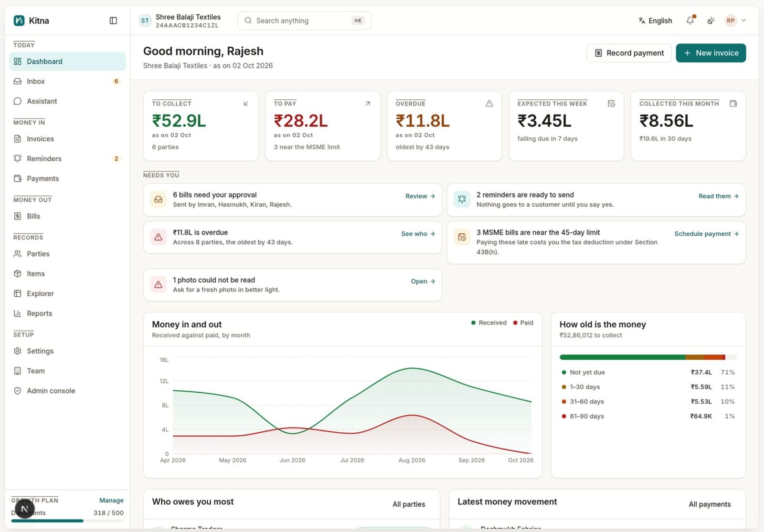
Task: Click the Parties people icon
Action: click(x=18, y=254)
